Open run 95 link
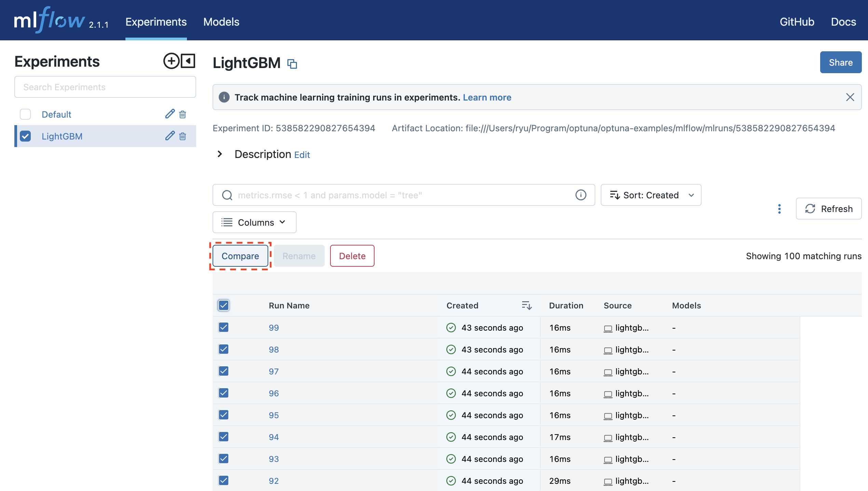This screenshot has height=491, width=868. (x=274, y=415)
